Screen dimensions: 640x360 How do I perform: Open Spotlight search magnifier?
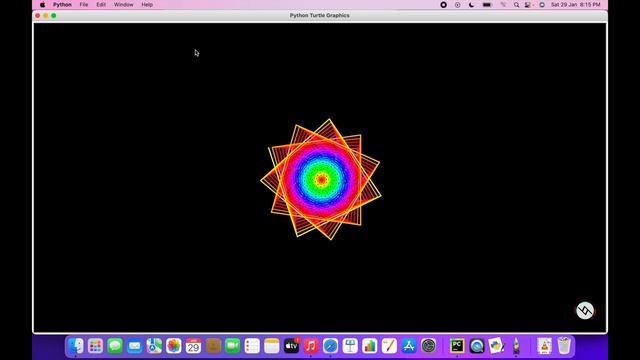[516, 5]
